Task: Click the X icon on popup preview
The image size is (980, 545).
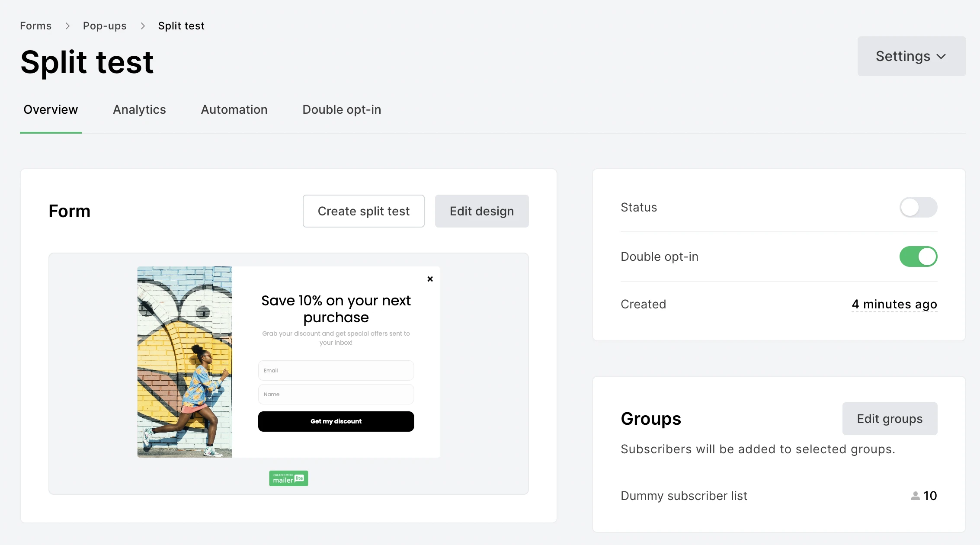Action: (x=430, y=279)
